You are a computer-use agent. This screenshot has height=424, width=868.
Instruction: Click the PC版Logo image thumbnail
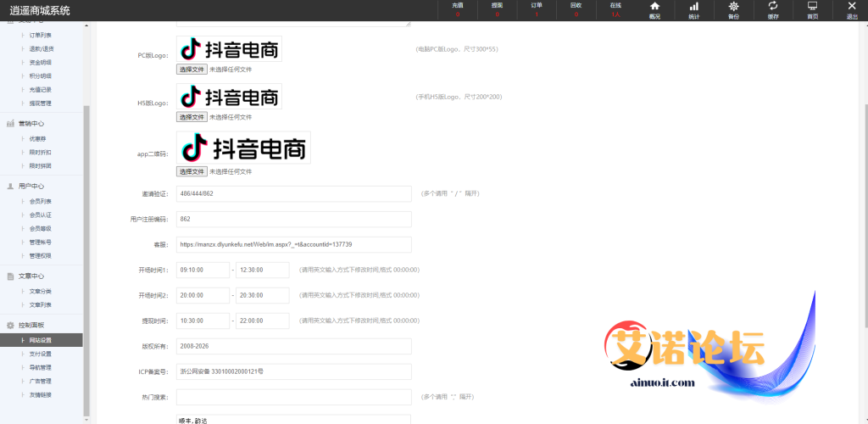click(229, 48)
